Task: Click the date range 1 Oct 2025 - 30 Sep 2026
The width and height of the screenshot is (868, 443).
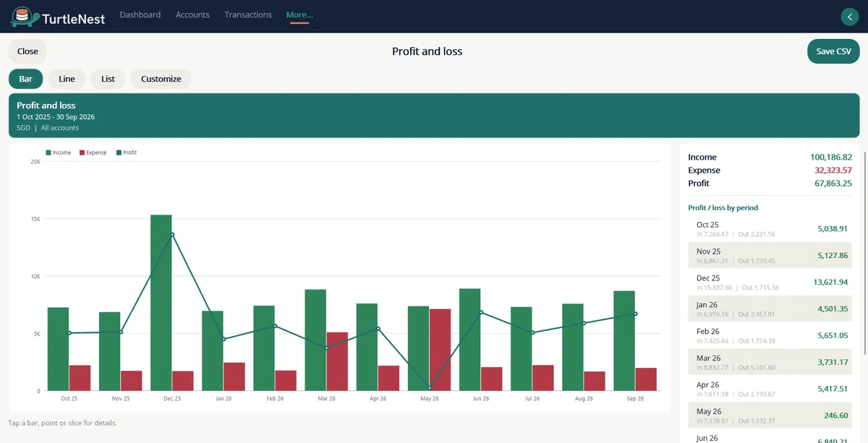Action: 56,116
